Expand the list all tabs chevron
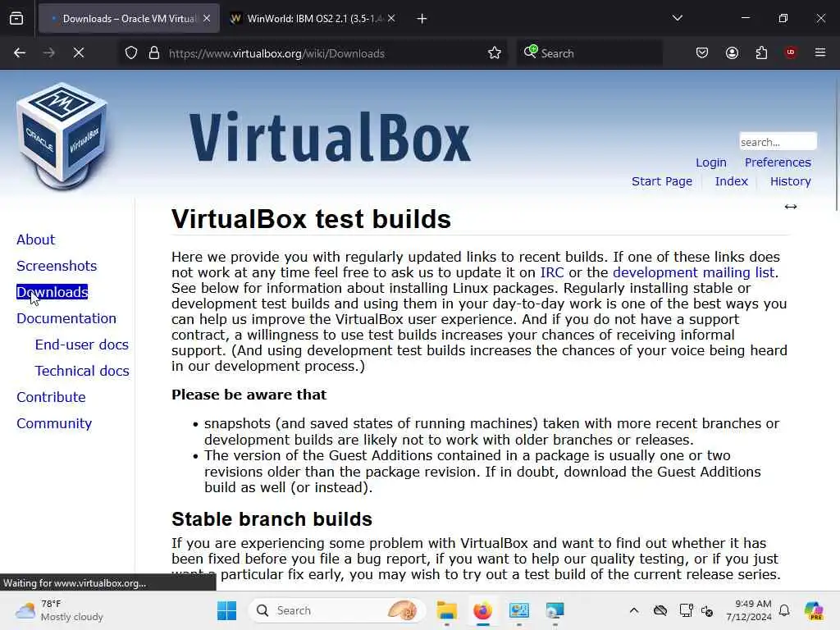This screenshot has width=840, height=630. [x=678, y=18]
